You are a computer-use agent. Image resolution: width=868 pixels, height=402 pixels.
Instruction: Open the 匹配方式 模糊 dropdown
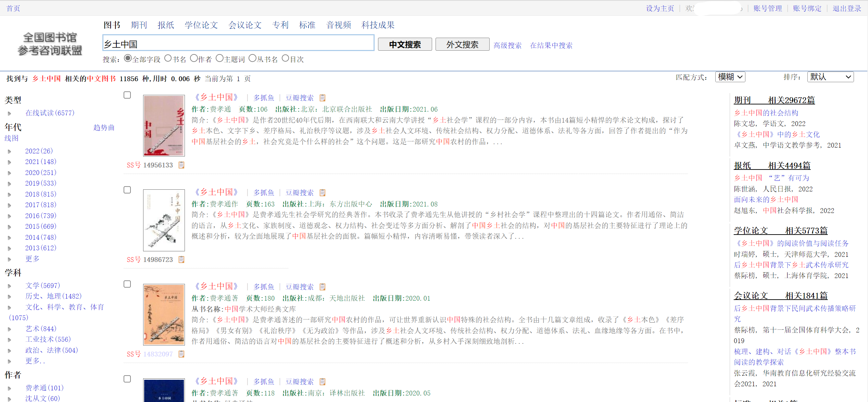730,77
